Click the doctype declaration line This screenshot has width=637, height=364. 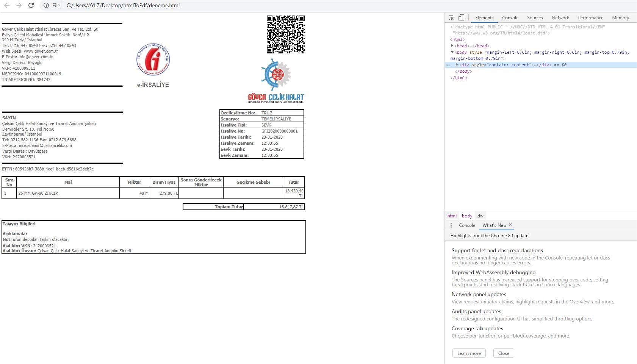[527, 30]
